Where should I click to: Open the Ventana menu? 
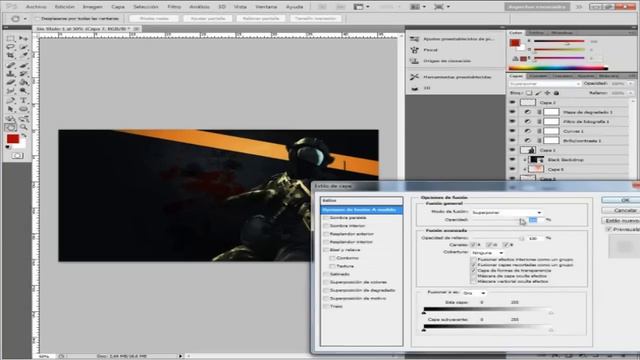click(266, 7)
